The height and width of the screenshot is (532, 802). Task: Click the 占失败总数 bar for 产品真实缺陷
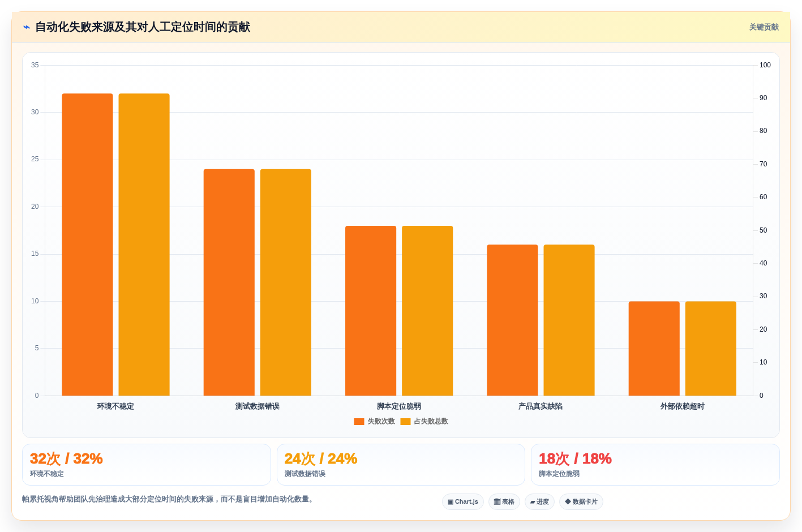[x=569, y=320]
